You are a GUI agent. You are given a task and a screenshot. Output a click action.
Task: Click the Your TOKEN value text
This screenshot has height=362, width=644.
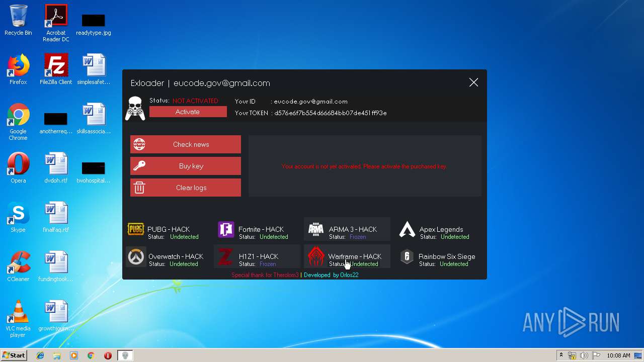(x=331, y=113)
